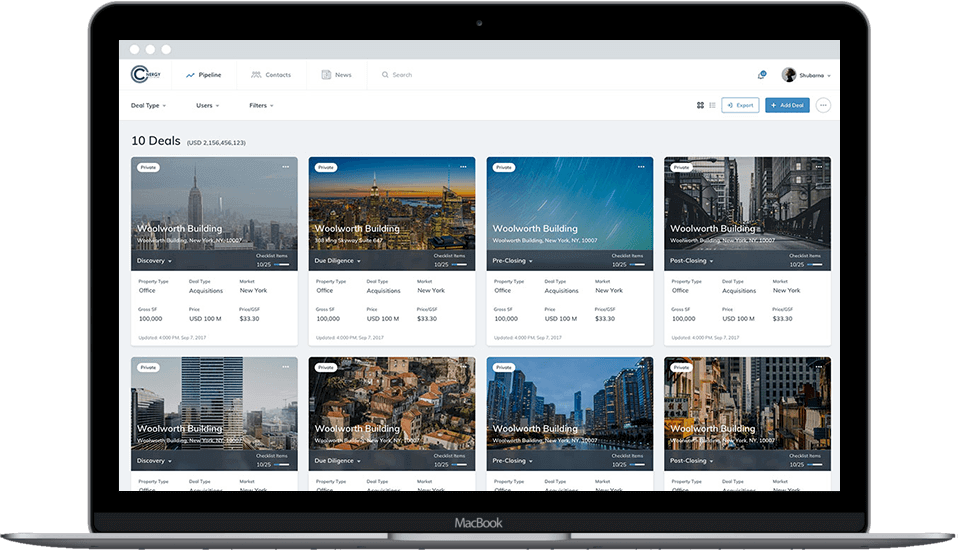Open the Pipeline tab

click(x=204, y=75)
